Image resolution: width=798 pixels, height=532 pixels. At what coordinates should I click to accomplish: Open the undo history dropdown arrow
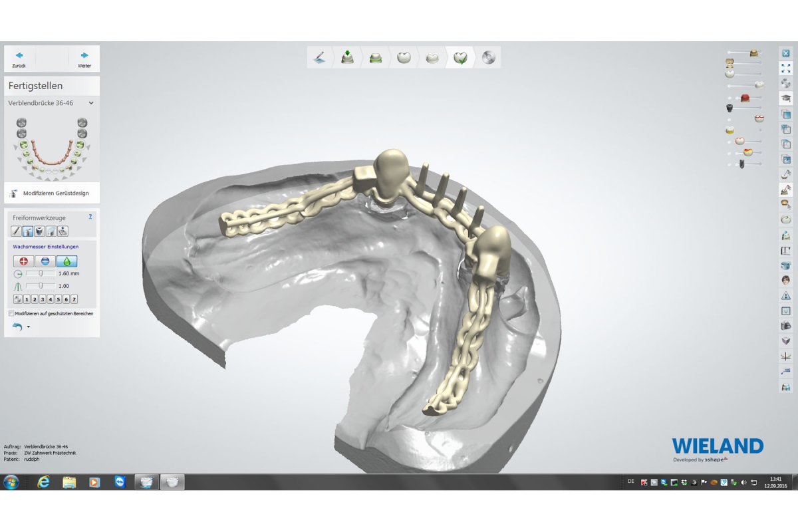(28, 327)
